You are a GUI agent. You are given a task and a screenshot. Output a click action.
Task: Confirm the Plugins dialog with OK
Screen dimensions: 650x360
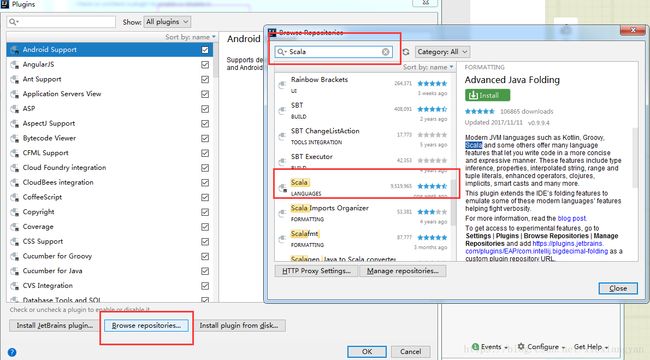367,352
